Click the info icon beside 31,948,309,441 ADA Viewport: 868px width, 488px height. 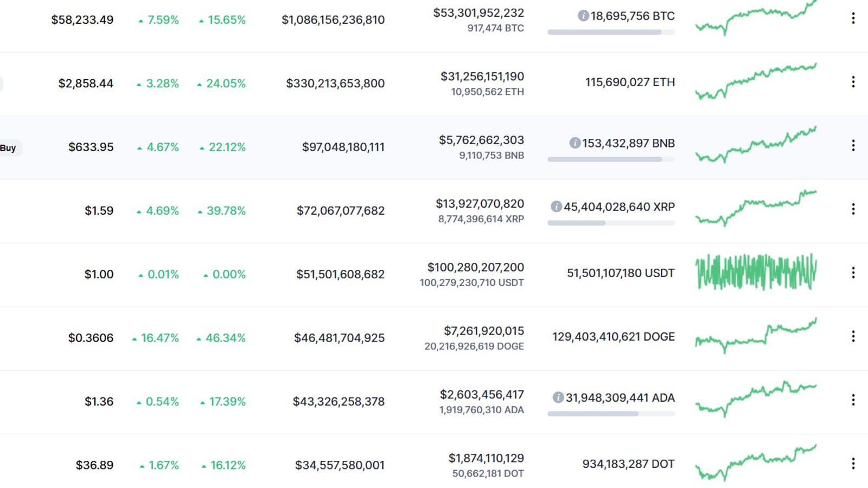pos(558,397)
